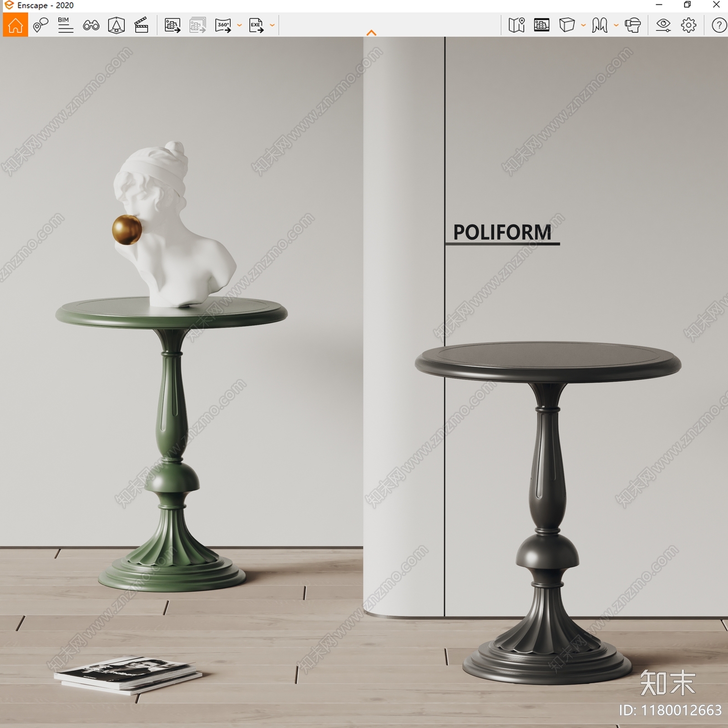Click the magazine on the floor
Viewport: 728px width, 728px height.
pos(128,674)
